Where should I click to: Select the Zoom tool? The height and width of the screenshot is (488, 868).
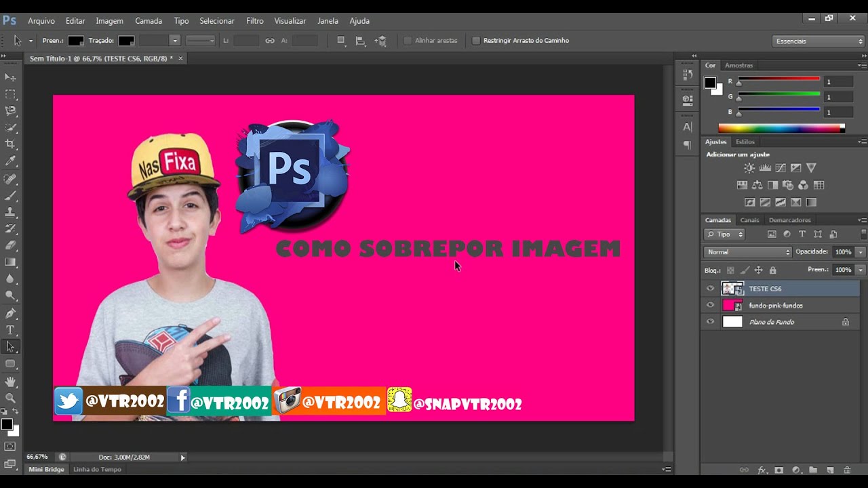click(x=10, y=399)
